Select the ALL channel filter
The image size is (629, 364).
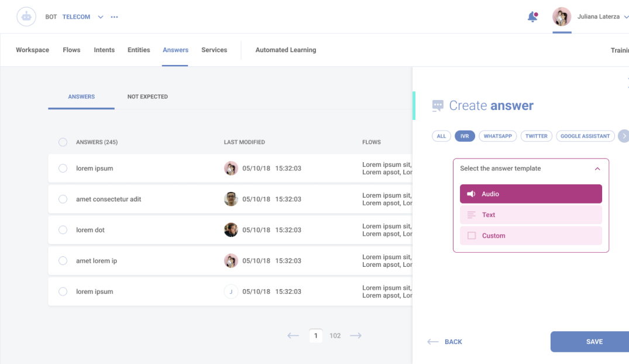(441, 136)
